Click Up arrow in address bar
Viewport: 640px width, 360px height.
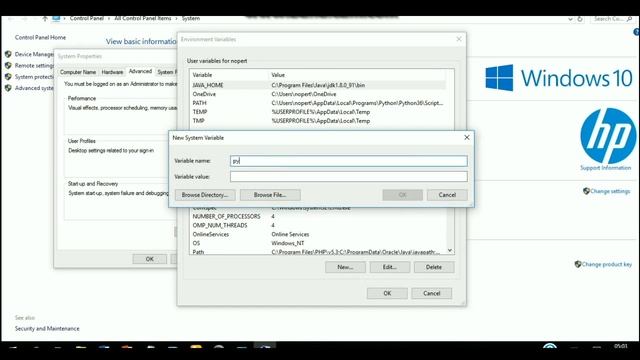(x=45, y=18)
